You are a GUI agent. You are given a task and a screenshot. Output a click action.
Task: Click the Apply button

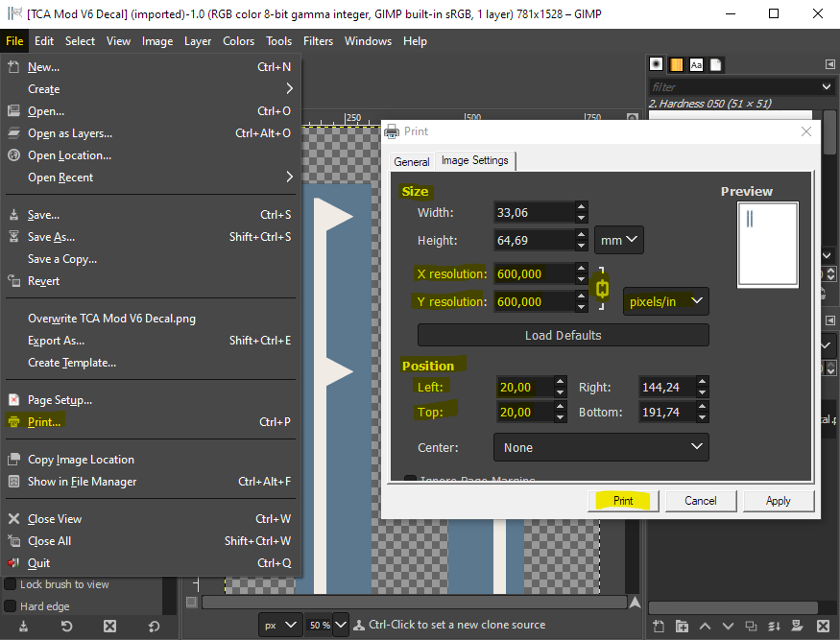pos(778,501)
